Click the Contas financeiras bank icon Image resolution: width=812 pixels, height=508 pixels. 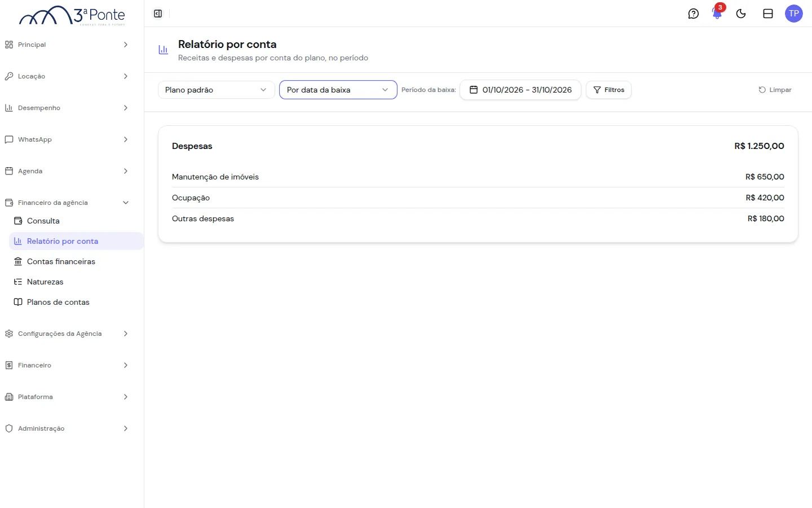[18, 261]
